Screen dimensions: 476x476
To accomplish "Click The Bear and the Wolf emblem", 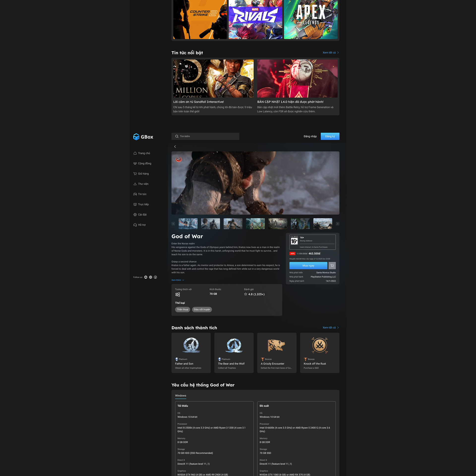I will [234, 345].
